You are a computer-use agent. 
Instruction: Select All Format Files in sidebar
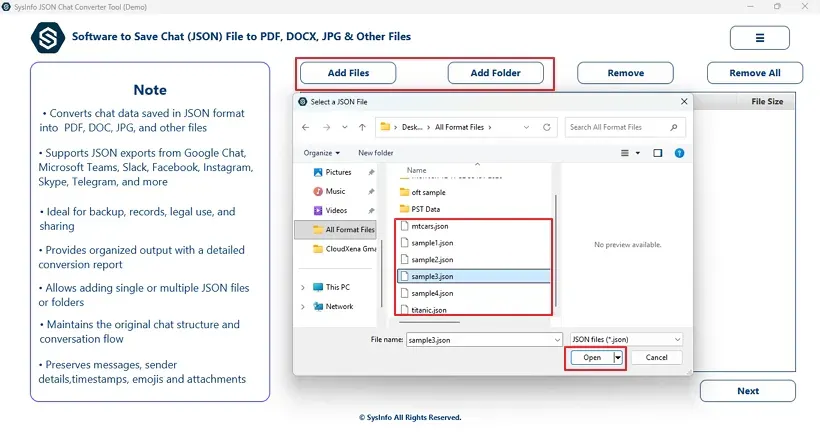pyautogui.click(x=336, y=230)
